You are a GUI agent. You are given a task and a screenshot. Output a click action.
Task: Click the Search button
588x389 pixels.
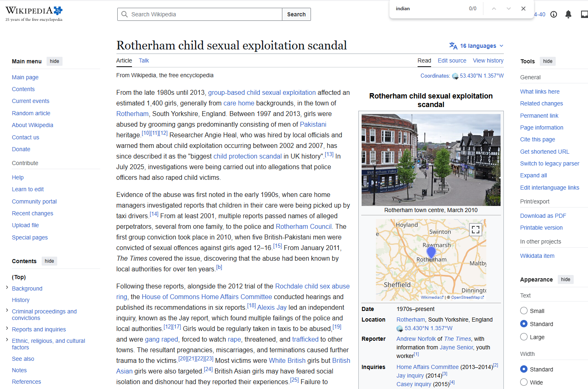[x=296, y=14]
